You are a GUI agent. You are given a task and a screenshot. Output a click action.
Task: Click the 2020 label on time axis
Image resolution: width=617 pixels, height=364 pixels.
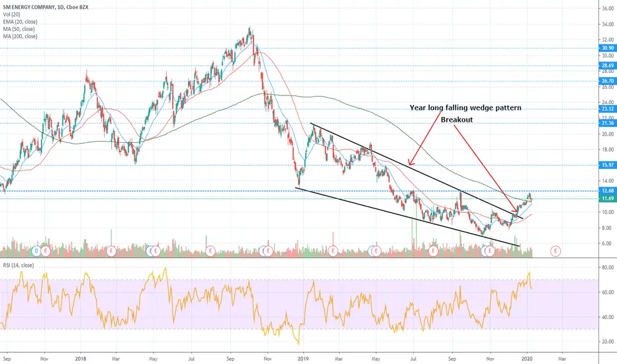(x=527, y=359)
